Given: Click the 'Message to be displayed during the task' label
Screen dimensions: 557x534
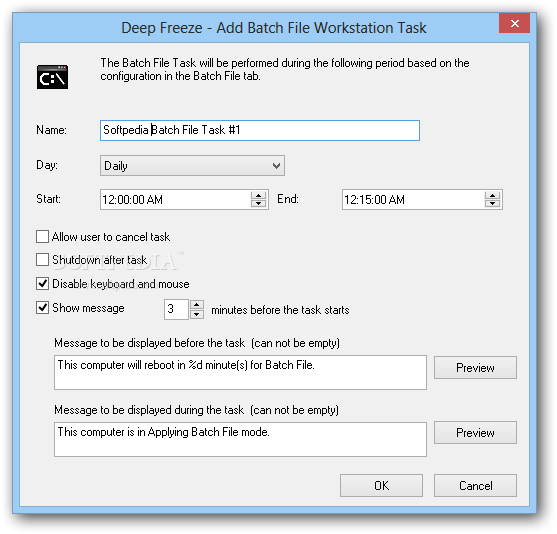Looking at the screenshot, I should point(149,410).
